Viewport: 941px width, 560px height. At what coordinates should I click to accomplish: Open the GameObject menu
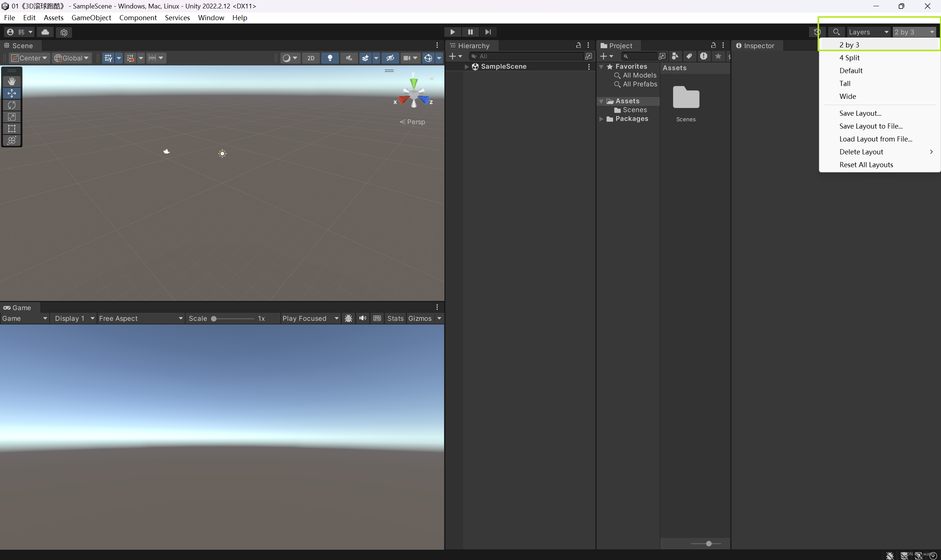tap(91, 18)
